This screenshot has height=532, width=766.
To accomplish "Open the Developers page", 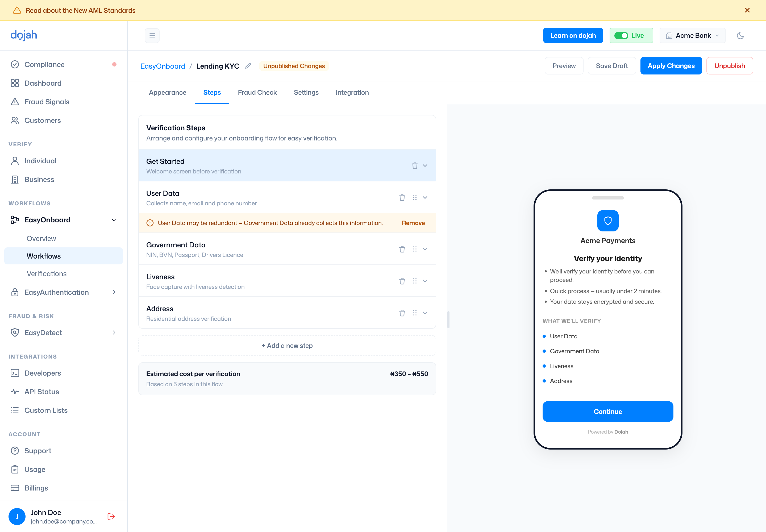I will pos(63,373).
